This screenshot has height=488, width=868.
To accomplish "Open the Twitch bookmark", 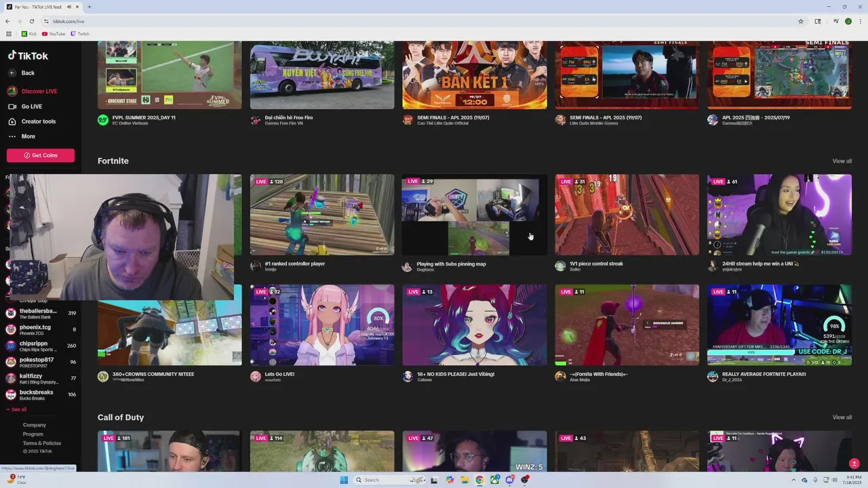I will click(80, 34).
